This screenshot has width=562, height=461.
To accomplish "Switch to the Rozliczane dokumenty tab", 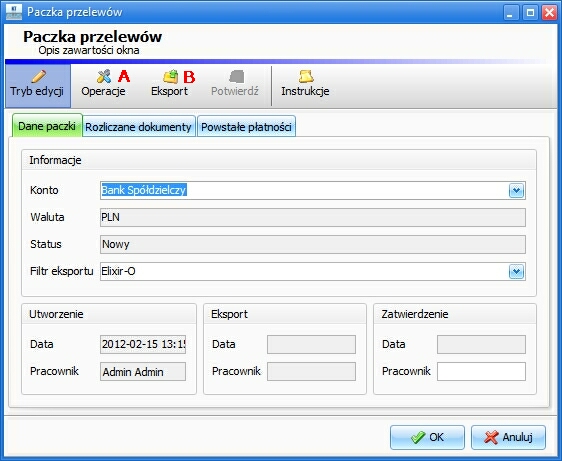I will tap(139, 127).
